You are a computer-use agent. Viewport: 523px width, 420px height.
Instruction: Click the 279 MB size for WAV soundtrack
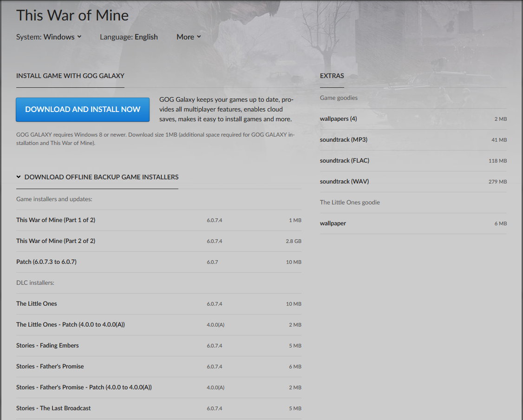[497, 182]
